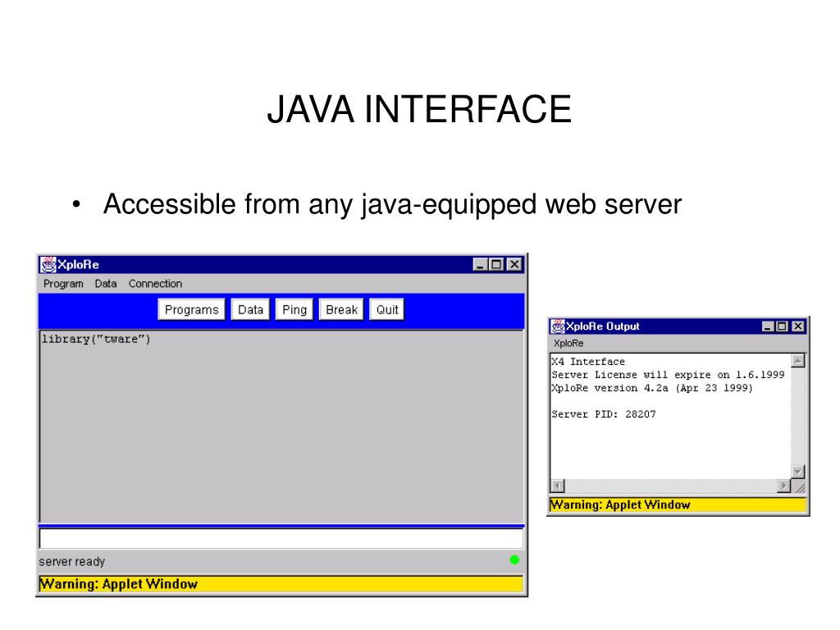The image size is (840, 630).
Task: Click the XploRe main window title bar
Action: (x=281, y=265)
